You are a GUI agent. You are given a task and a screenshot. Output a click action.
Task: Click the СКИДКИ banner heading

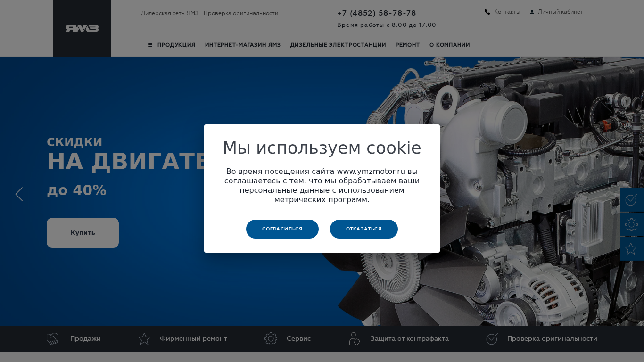click(x=74, y=142)
